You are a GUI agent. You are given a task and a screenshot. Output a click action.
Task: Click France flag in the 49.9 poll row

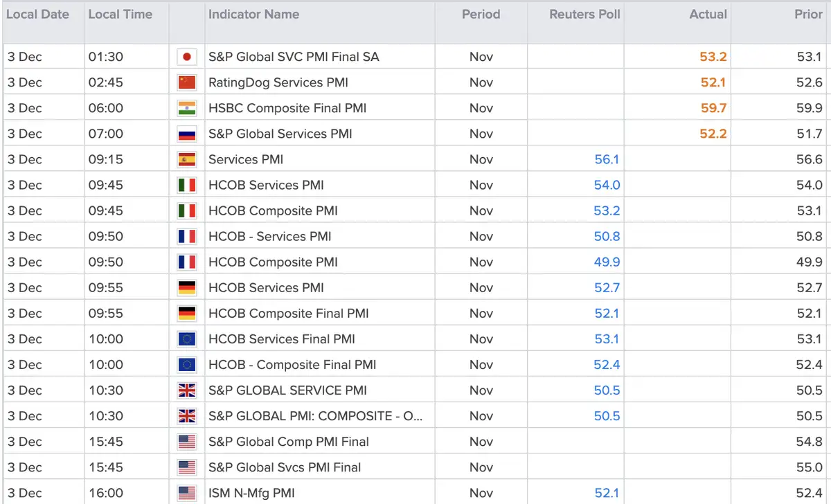[187, 262]
